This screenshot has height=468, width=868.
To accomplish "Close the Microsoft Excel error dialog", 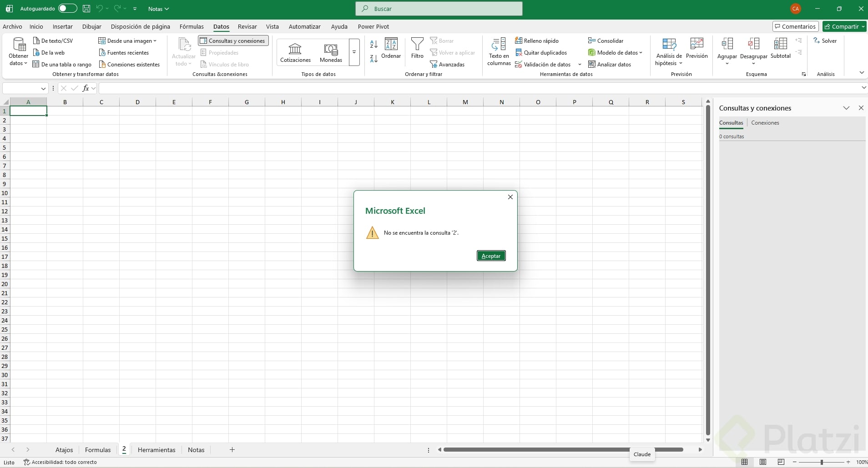I will (510, 197).
